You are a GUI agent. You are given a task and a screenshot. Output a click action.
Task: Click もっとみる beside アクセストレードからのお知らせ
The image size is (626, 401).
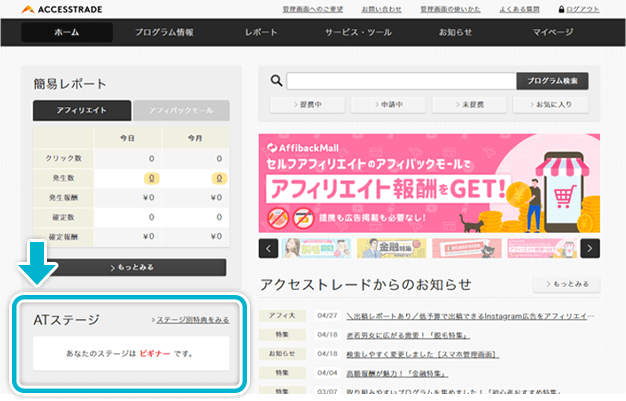(567, 284)
